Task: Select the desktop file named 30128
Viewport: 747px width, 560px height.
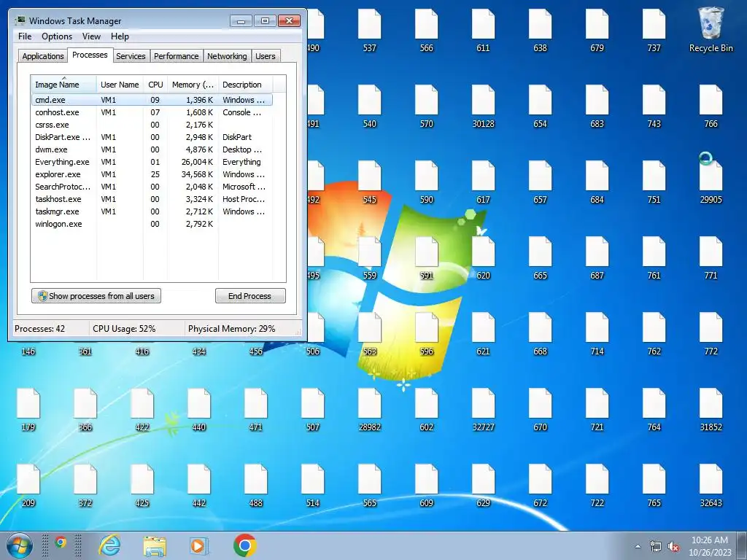Action: pos(483,106)
